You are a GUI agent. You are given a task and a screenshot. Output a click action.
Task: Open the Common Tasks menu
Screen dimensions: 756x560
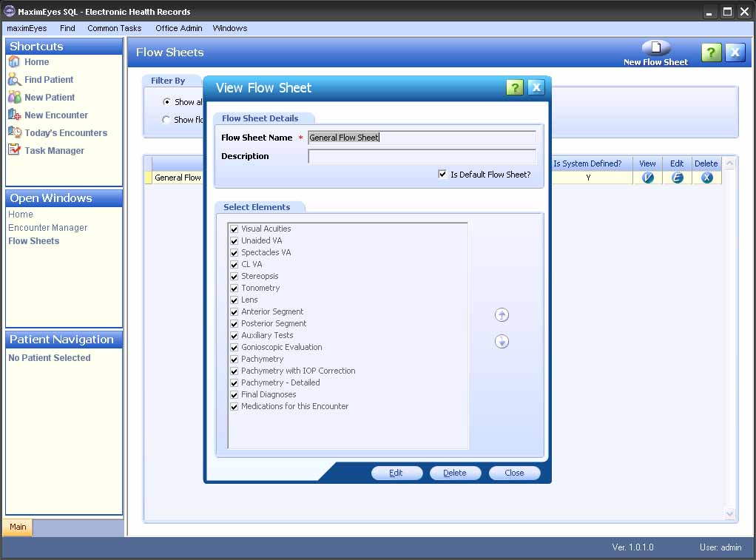(114, 28)
